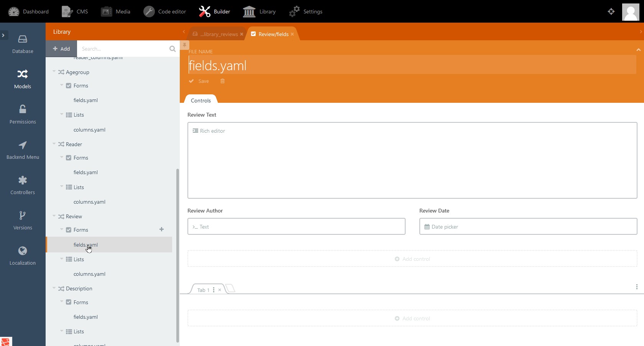644x346 pixels.
Task: Click the Search input field
Action: [x=123, y=49]
